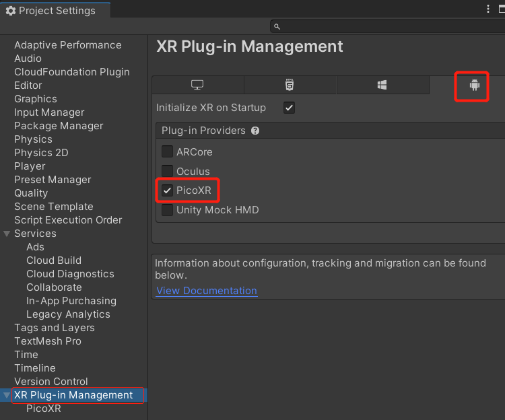Collapse the XR Plug-in Management tree arrow

7,395
